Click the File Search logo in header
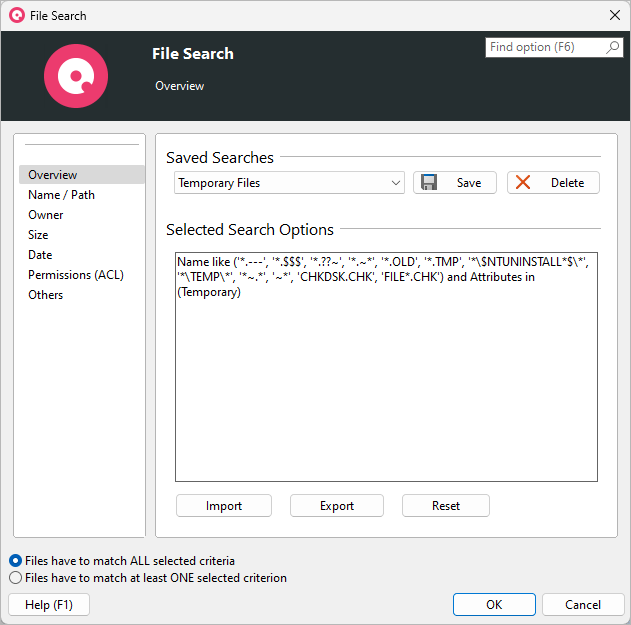 click(76, 76)
